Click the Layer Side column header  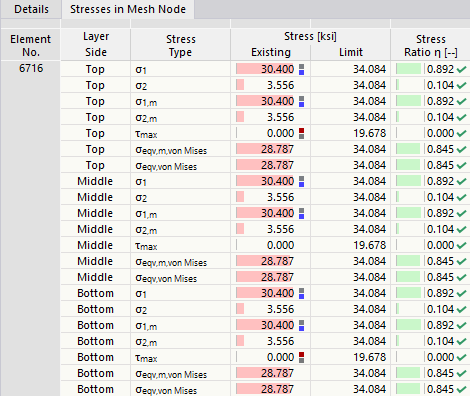pos(96,44)
